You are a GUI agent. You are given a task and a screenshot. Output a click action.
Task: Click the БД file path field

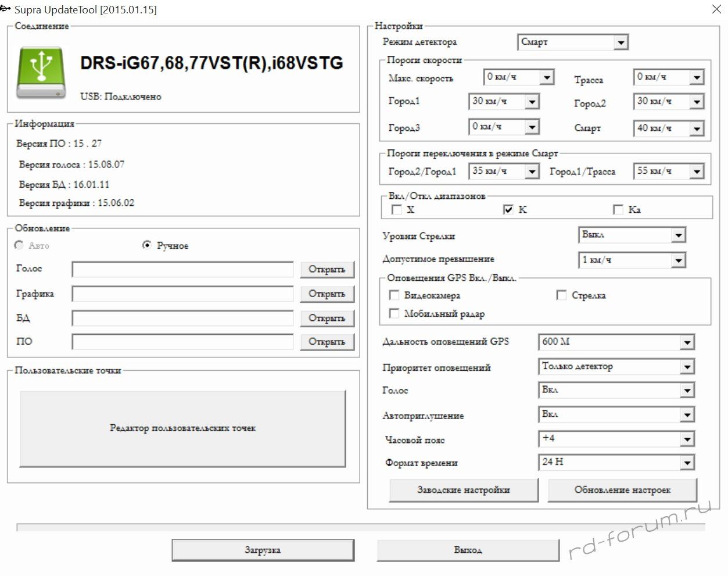point(183,319)
